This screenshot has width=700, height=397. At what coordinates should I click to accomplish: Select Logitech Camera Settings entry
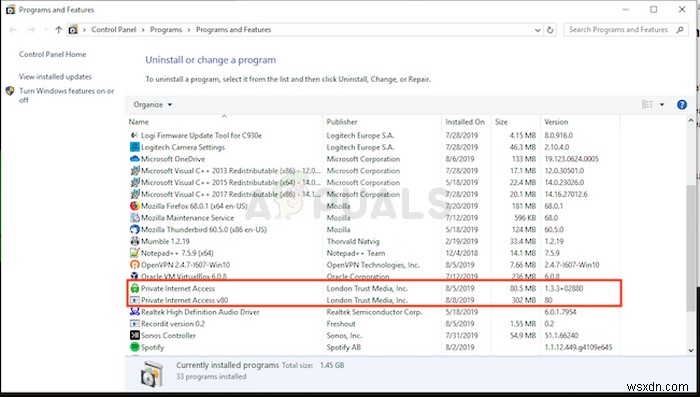tap(374, 147)
